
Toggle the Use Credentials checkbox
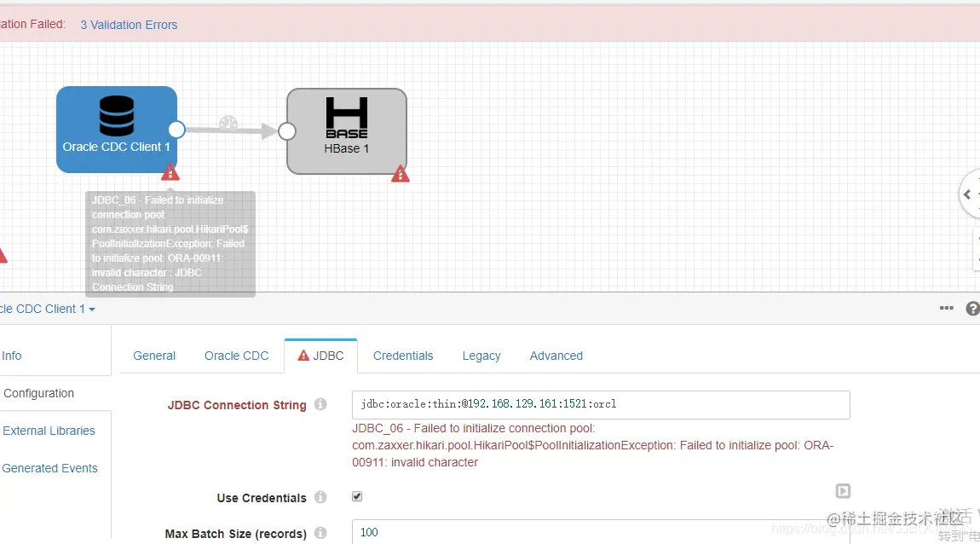point(357,496)
